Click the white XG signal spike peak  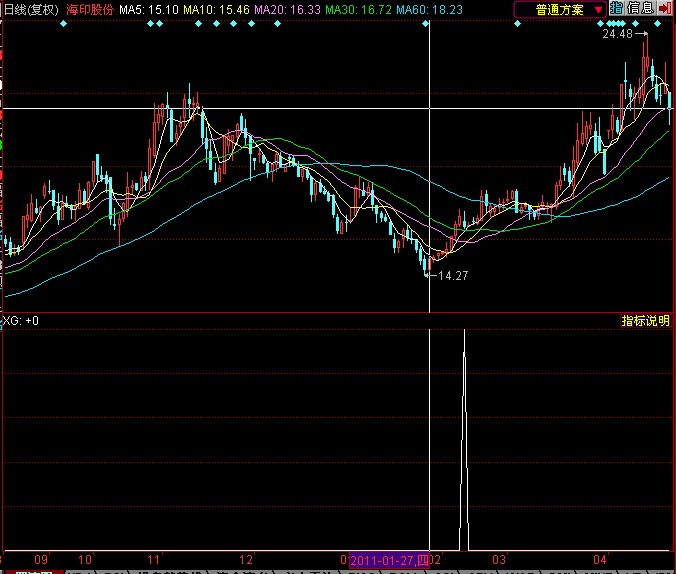464,330
